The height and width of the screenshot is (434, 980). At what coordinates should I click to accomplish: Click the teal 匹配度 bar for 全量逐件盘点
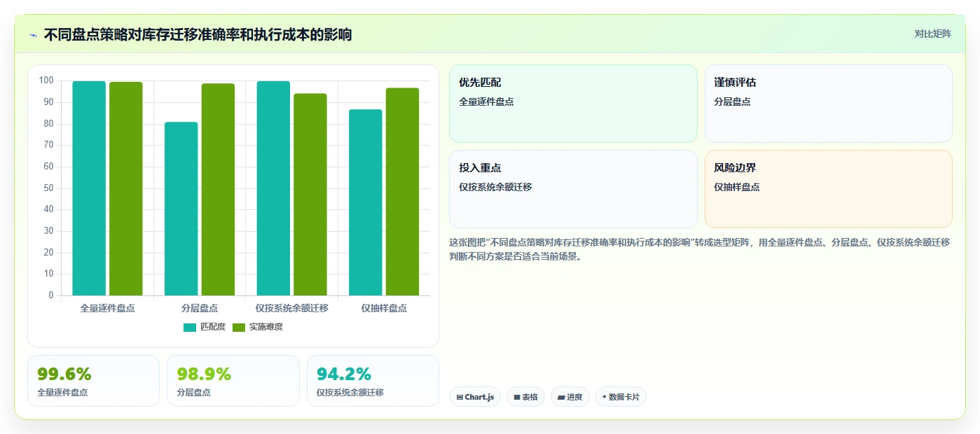click(x=89, y=188)
